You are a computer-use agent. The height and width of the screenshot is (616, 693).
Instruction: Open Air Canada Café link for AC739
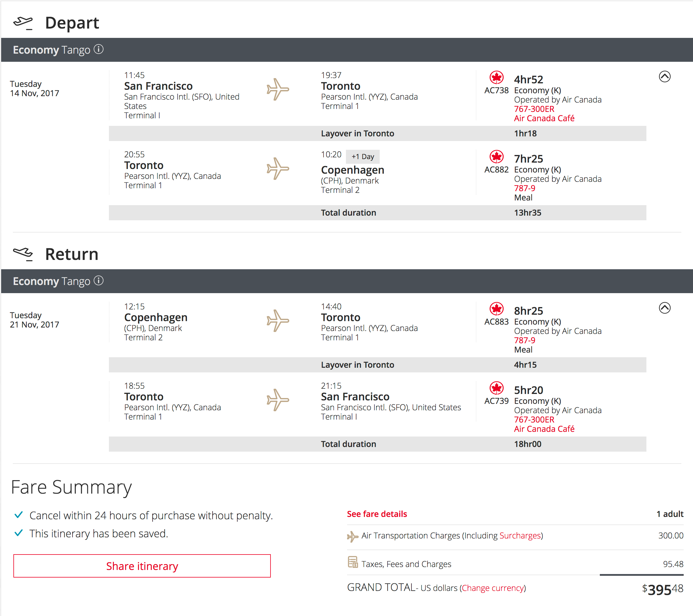pyautogui.click(x=544, y=429)
